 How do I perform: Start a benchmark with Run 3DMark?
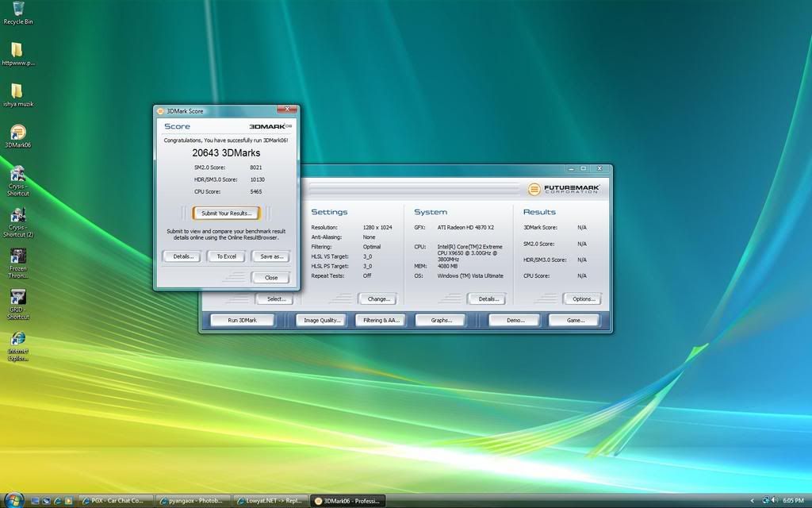click(242, 320)
